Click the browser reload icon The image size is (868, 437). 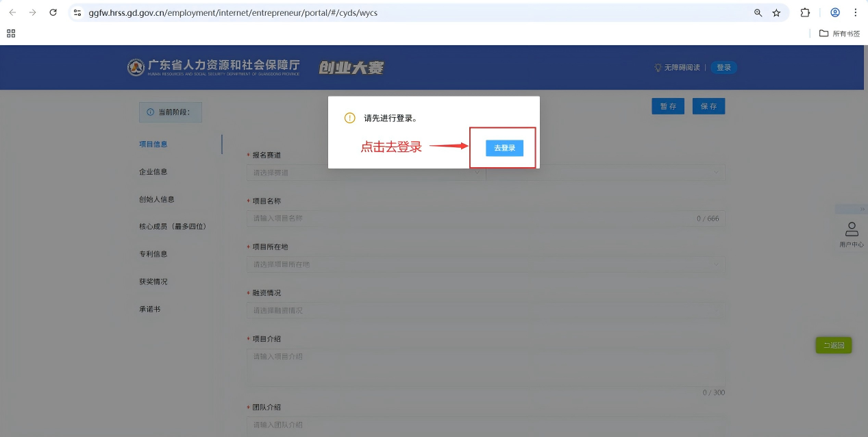[x=53, y=12]
